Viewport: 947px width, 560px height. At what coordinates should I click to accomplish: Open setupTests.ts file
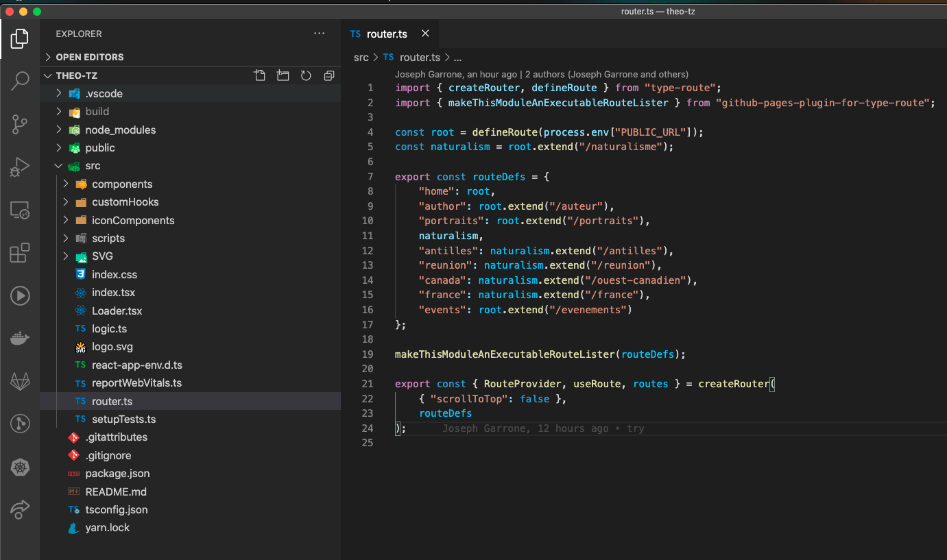(190, 419)
